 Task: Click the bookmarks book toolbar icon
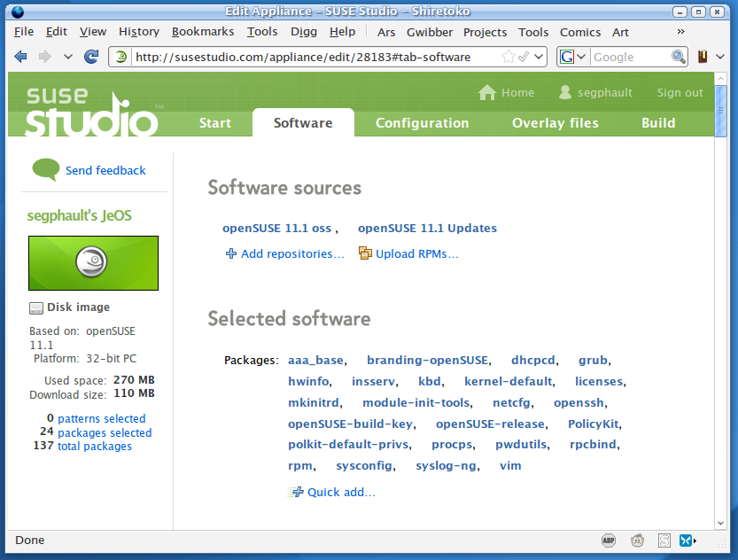(703, 57)
